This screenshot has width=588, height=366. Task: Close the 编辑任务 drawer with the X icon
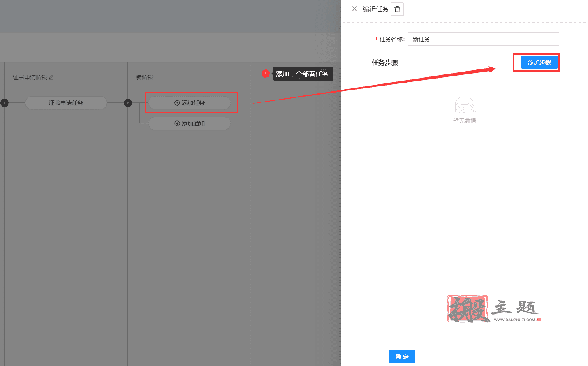(x=354, y=9)
